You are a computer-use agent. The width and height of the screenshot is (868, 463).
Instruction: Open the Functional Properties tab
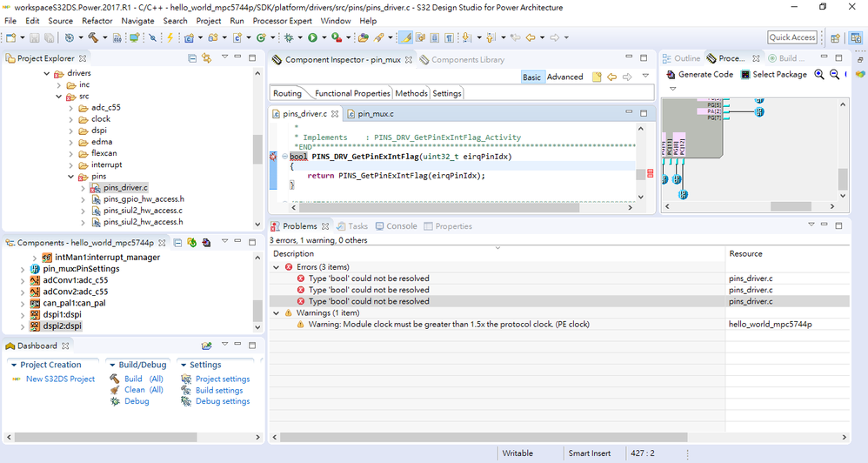click(352, 93)
